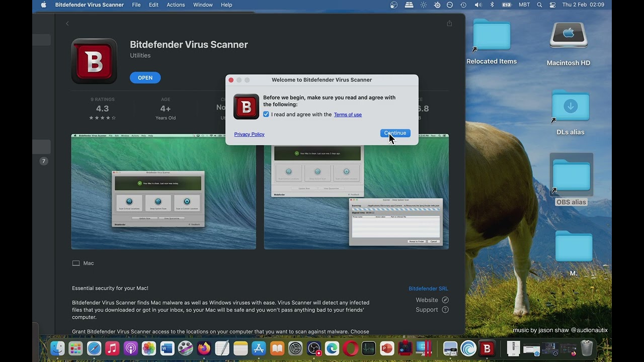Click the sidebar badge showing 7
Viewport: 644px width, 362px height.
coord(44,161)
